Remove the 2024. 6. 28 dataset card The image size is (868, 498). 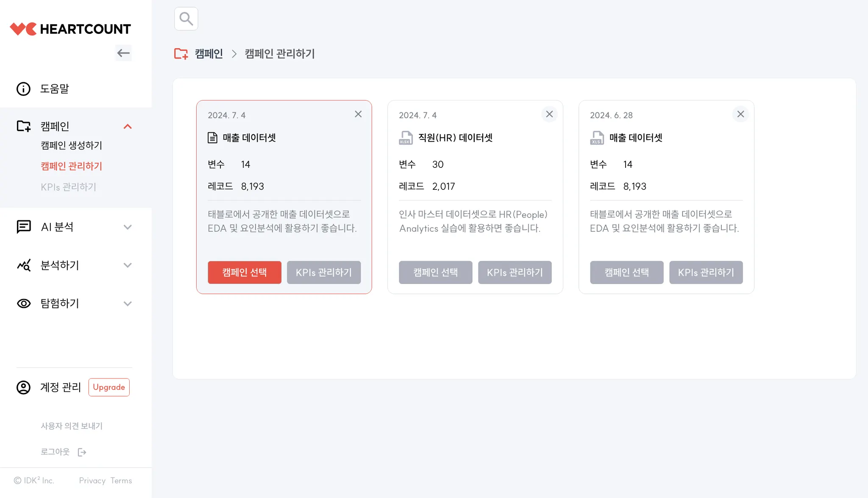(740, 114)
